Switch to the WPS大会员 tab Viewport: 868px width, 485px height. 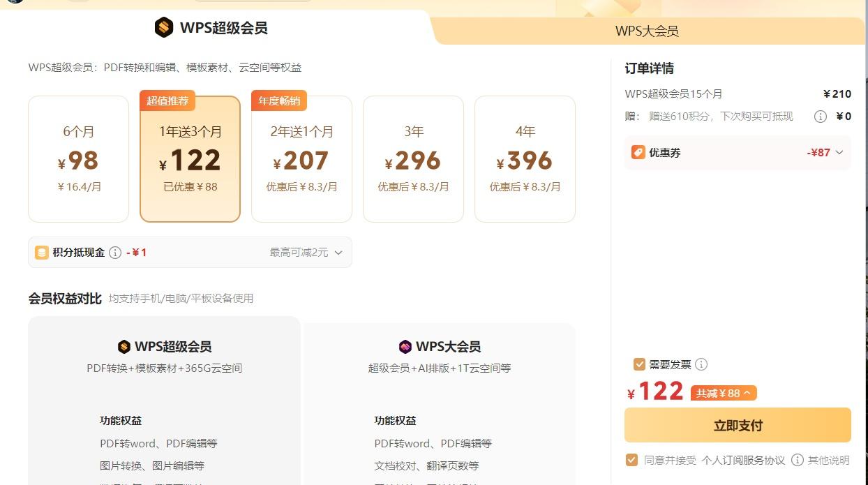click(647, 31)
